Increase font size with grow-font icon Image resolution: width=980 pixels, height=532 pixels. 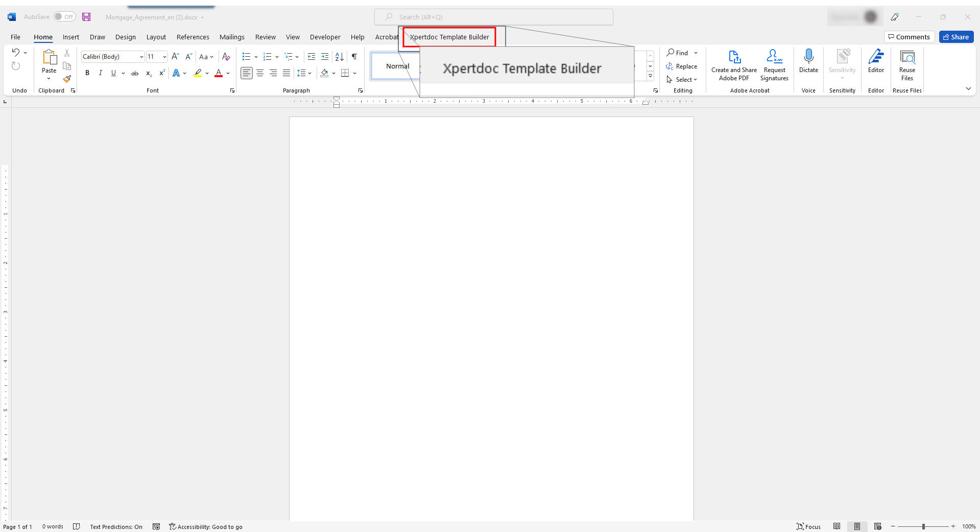pos(175,57)
